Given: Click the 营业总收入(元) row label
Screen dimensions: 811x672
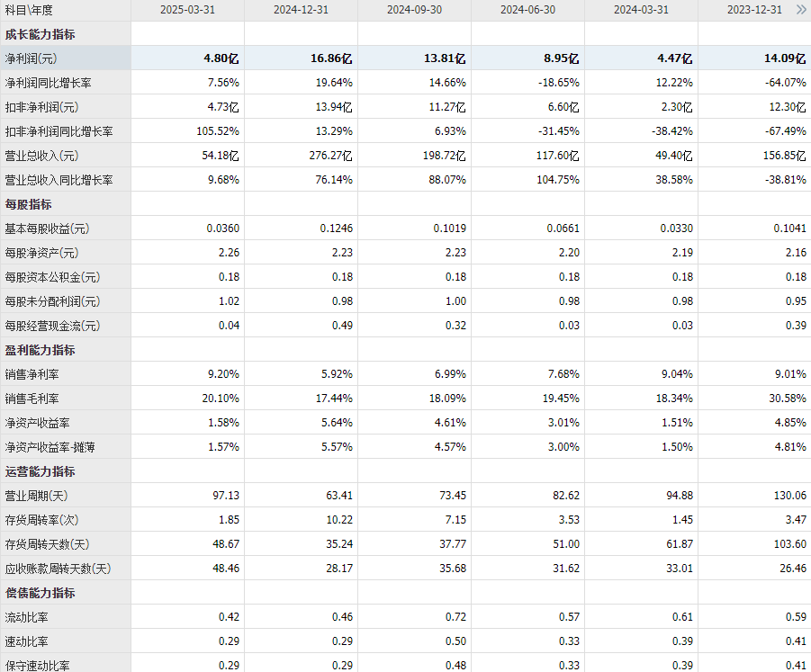Looking at the screenshot, I should [x=41, y=156].
